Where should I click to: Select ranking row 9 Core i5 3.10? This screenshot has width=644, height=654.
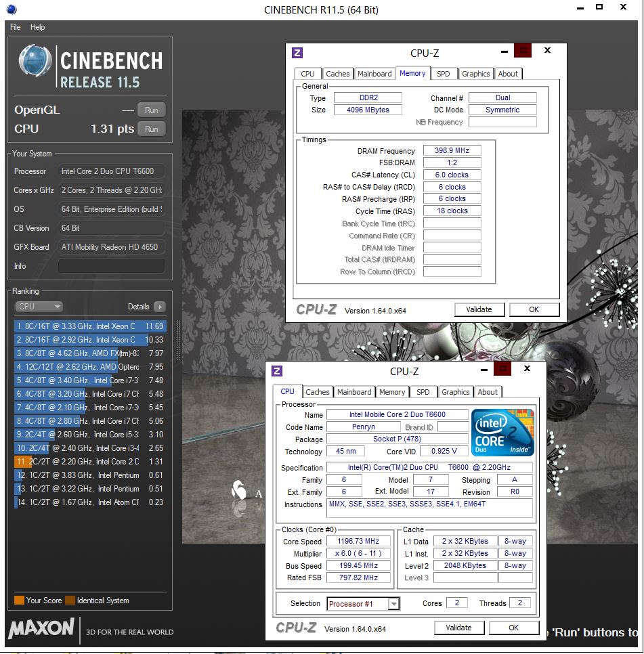point(90,435)
